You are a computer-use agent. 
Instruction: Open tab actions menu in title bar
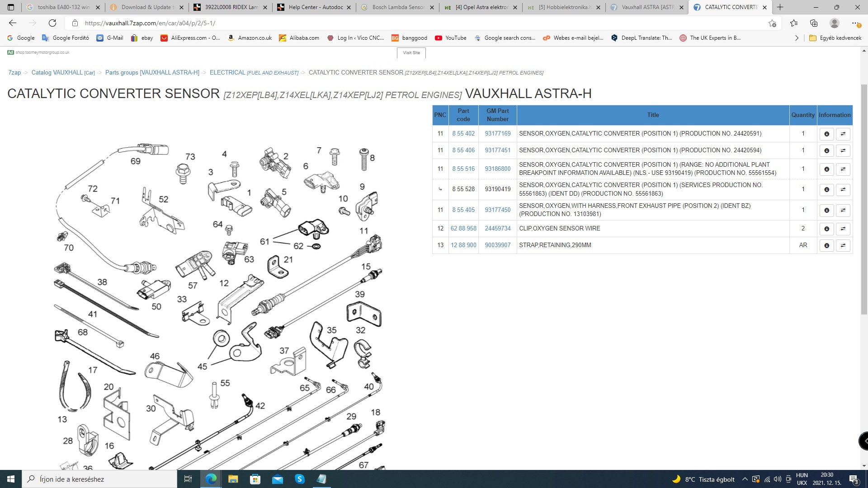pyautogui.click(x=11, y=7)
